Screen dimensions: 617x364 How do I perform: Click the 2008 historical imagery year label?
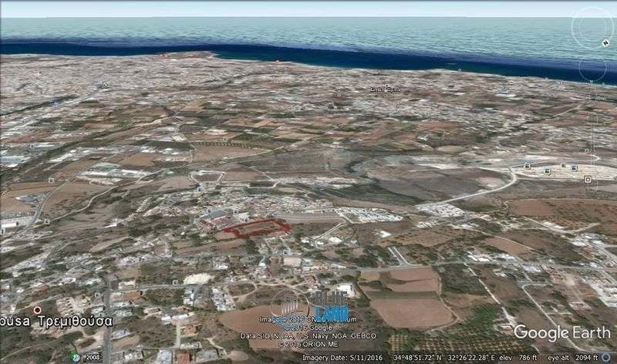[93, 357]
